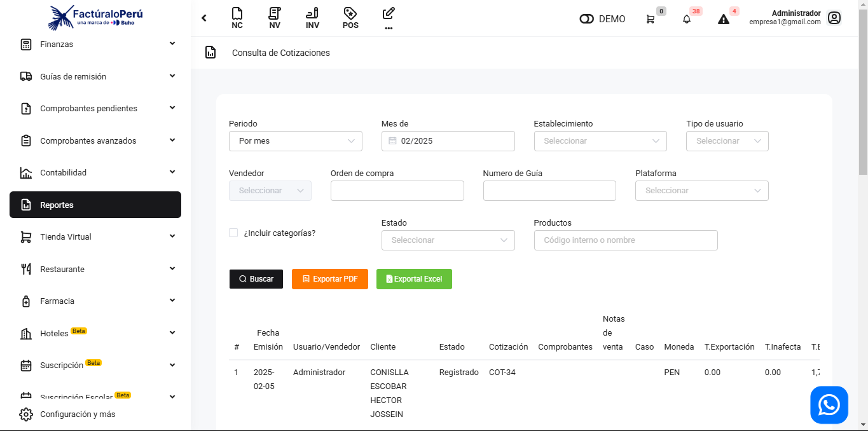Open Configuración y más
This screenshot has height=431, width=868.
[x=95, y=414]
